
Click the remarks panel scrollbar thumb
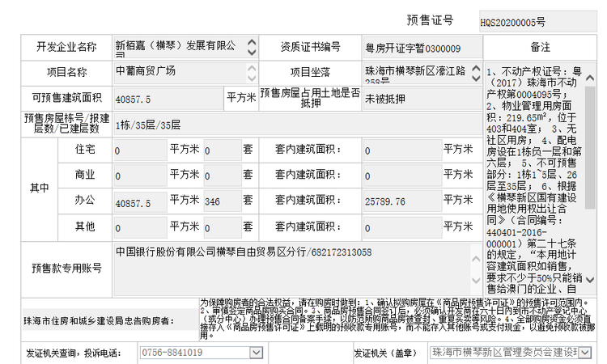[x=590, y=147]
